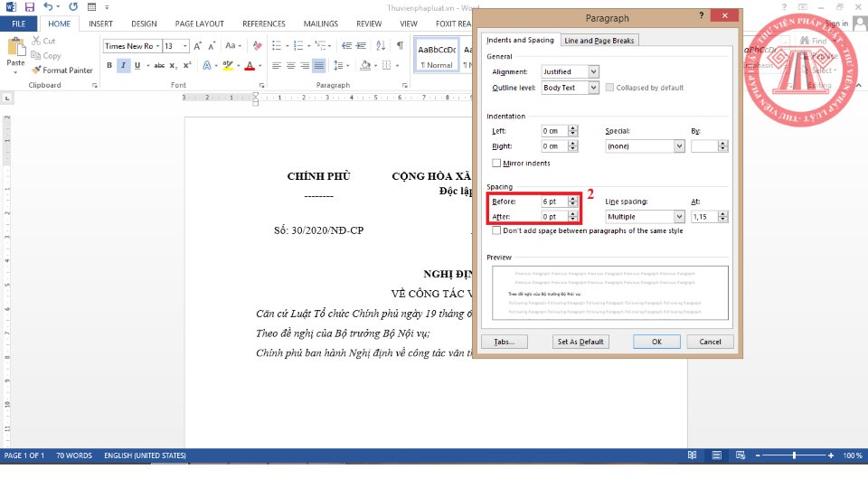Increase paragraph indent
Screen dimensions: 868x488
click(x=361, y=46)
